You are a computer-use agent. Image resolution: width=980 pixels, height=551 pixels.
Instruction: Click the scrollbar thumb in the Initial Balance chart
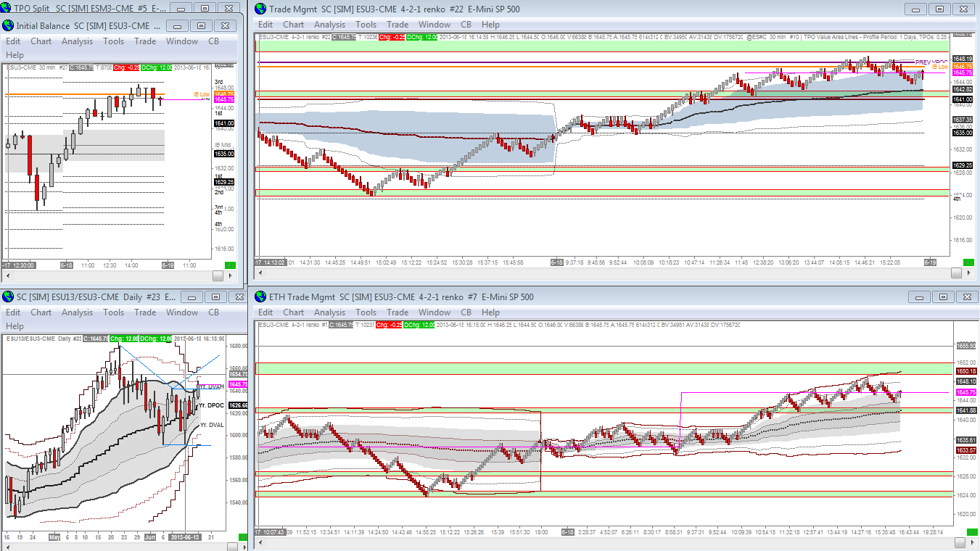(x=218, y=277)
